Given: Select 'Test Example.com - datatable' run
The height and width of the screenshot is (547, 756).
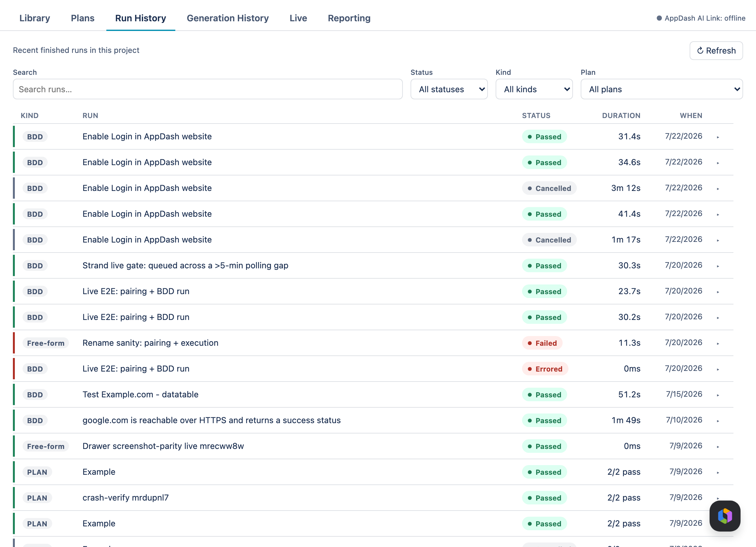Looking at the screenshot, I should [140, 394].
